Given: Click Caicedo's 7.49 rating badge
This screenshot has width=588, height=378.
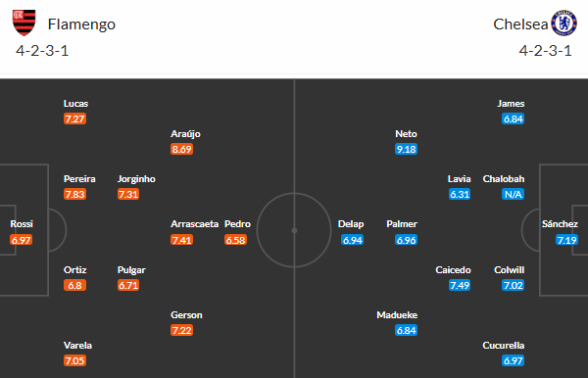Looking at the screenshot, I should [460, 285].
